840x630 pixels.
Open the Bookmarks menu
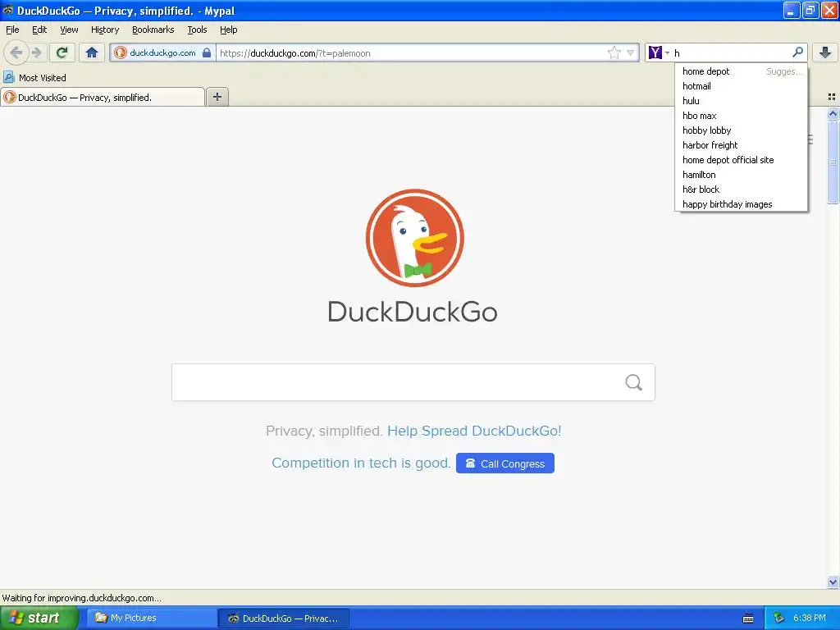(153, 30)
